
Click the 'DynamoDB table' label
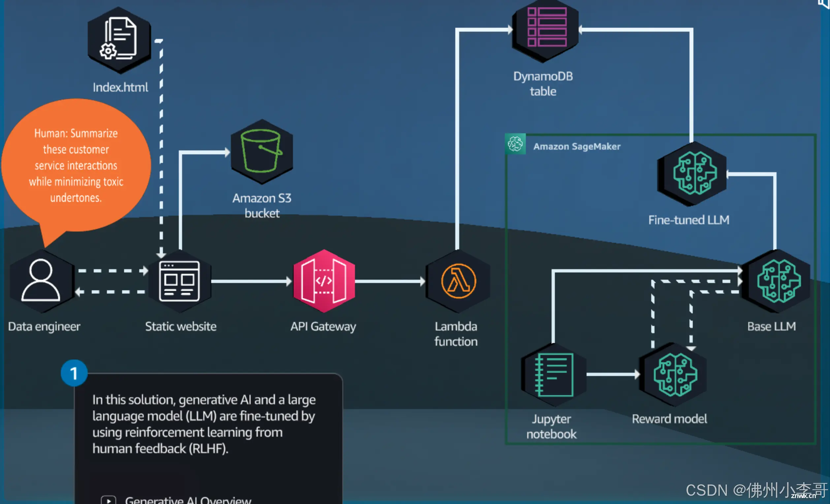coord(543,83)
